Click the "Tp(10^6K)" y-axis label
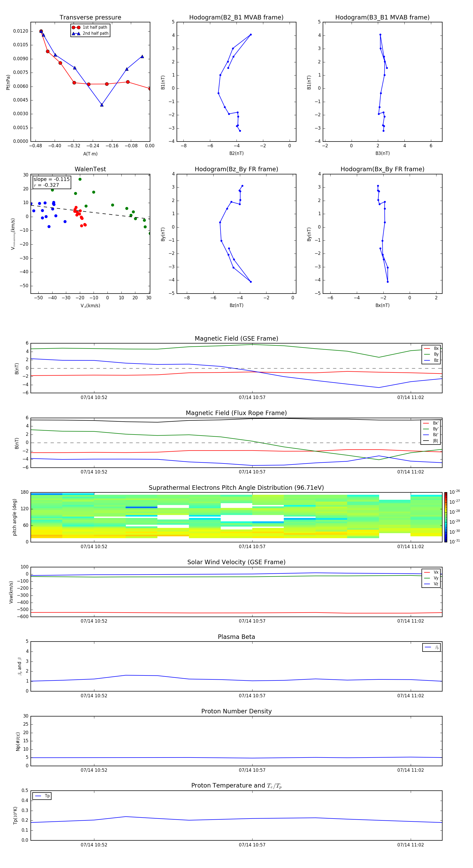This screenshot has width=473, height=868. [15, 815]
